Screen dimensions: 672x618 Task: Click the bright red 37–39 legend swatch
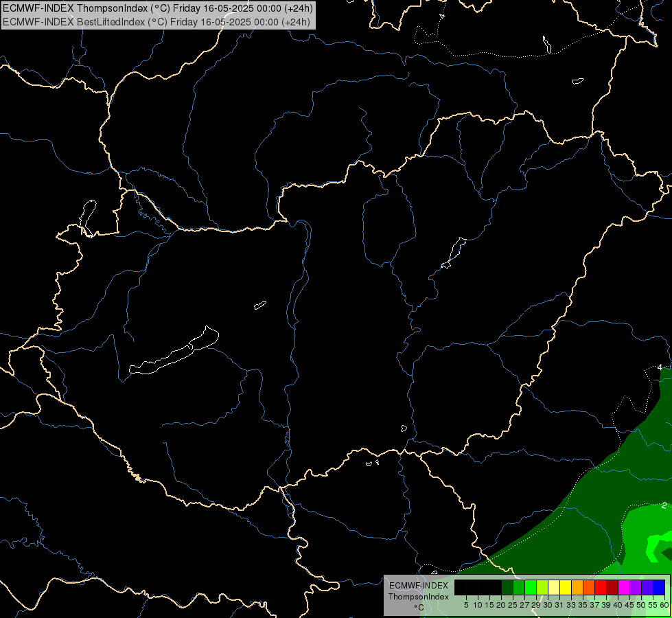(601, 587)
